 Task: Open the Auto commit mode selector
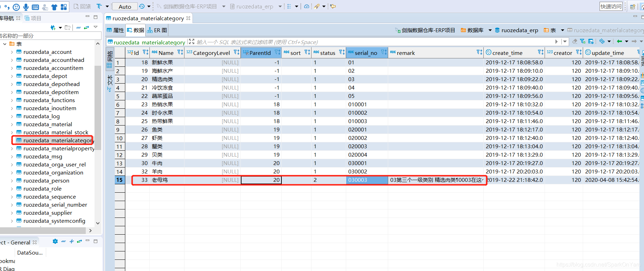tap(125, 7)
